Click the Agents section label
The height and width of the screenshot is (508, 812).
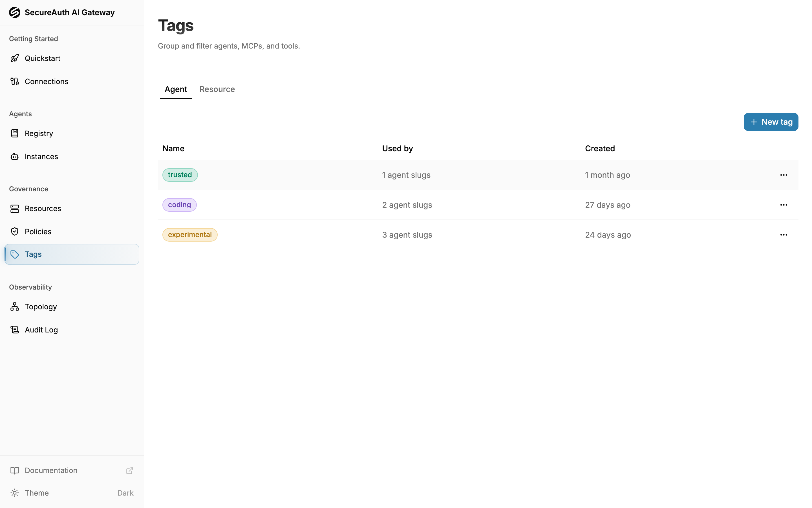[21, 114]
